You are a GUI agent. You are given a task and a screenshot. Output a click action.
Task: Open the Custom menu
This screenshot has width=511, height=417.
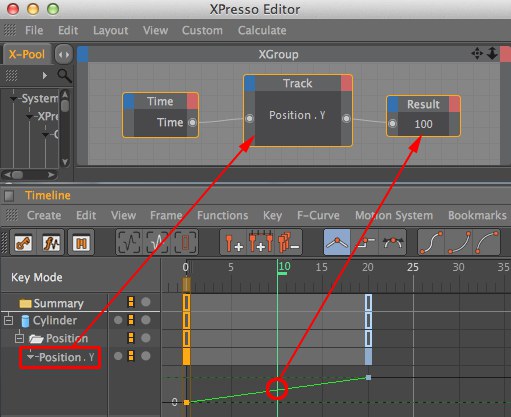click(202, 30)
